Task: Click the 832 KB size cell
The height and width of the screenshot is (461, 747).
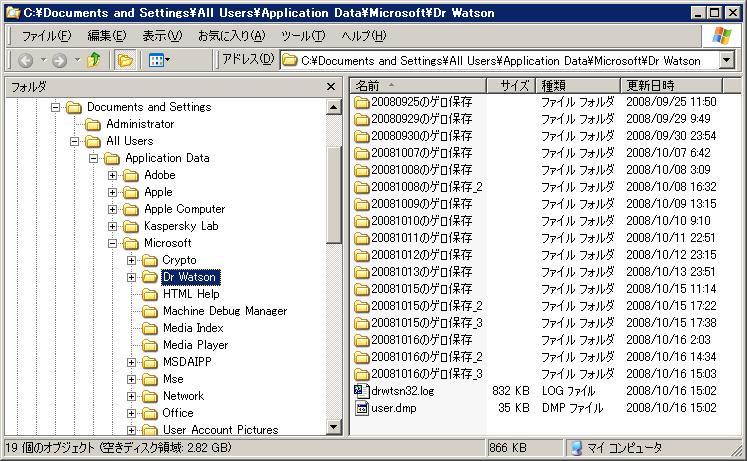Action: tap(511, 391)
